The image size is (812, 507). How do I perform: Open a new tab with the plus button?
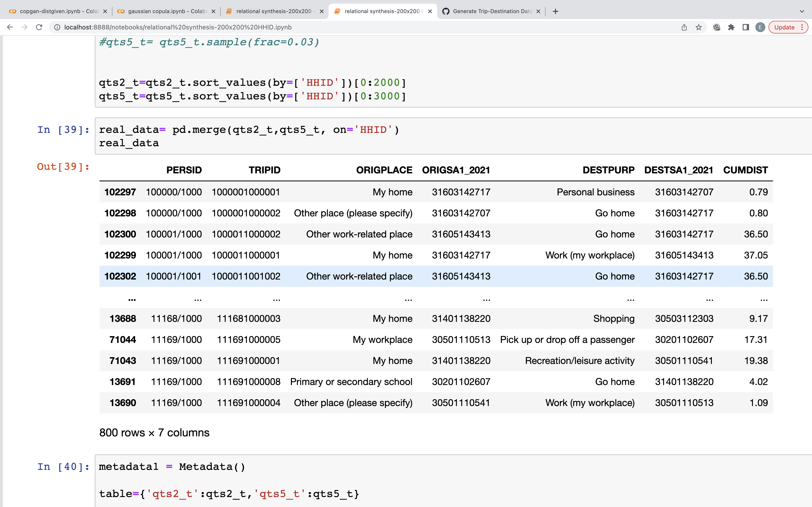pyautogui.click(x=555, y=11)
